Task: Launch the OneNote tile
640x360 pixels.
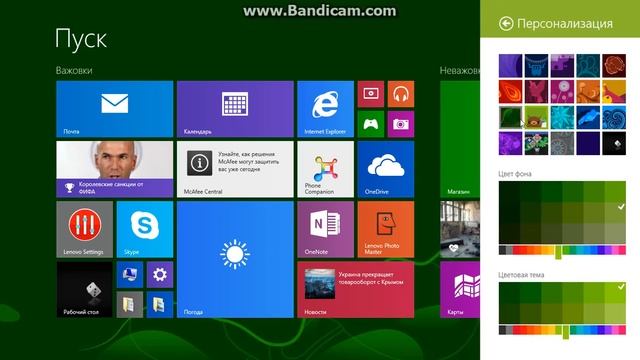Action: [x=325, y=229]
